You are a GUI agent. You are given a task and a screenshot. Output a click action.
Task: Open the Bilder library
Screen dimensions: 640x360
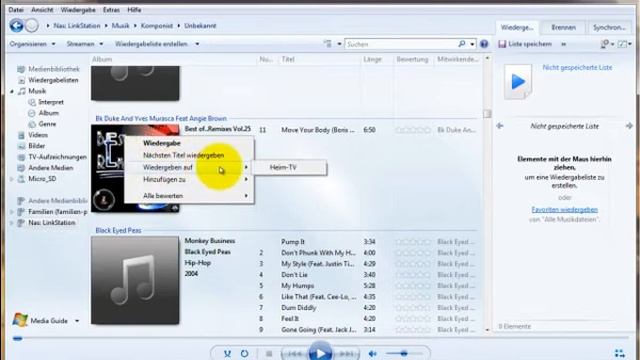(x=37, y=146)
